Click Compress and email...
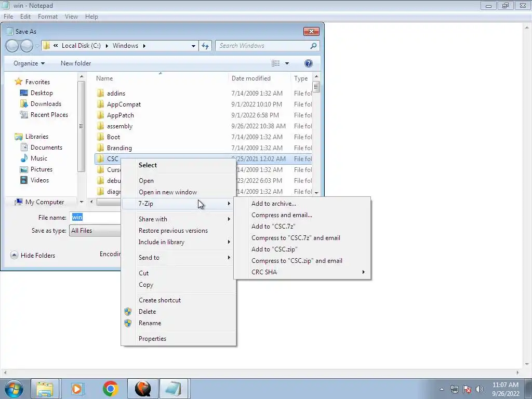The image size is (532, 399). click(302, 215)
